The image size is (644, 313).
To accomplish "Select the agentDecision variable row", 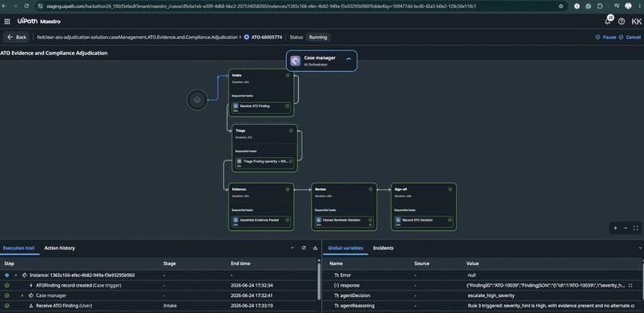I will pyautogui.click(x=482, y=295).
